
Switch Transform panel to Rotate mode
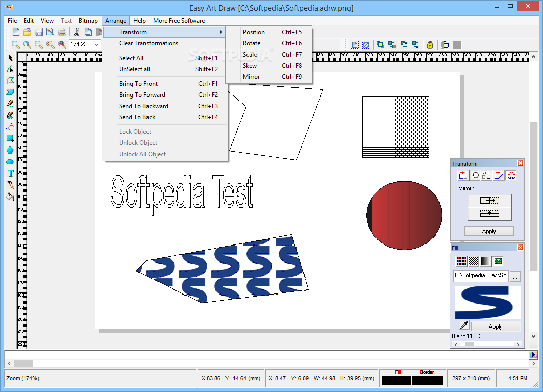click(x=475, y=176)
